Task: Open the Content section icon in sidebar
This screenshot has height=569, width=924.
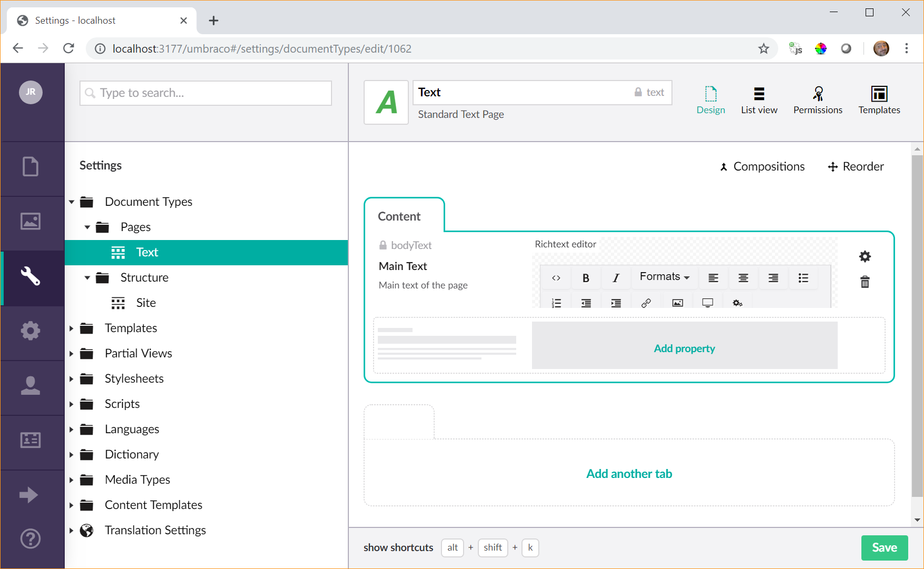Action: [31, 167]
